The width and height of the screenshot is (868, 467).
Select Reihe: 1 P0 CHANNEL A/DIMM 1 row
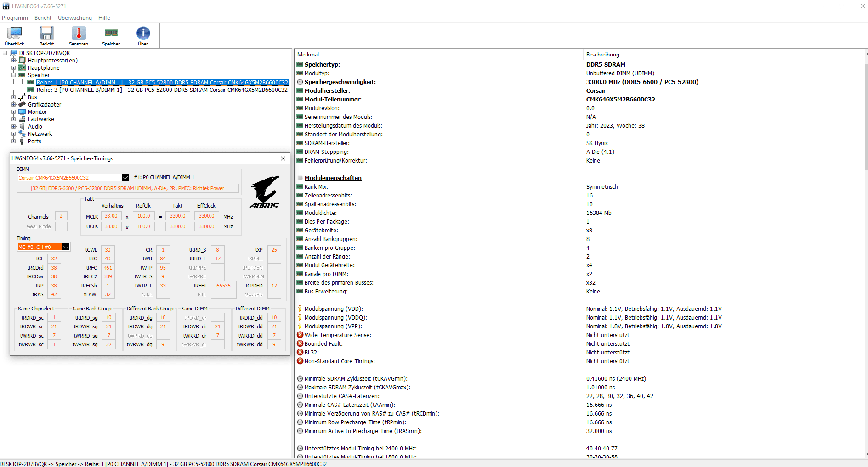[x=162, y=83]
